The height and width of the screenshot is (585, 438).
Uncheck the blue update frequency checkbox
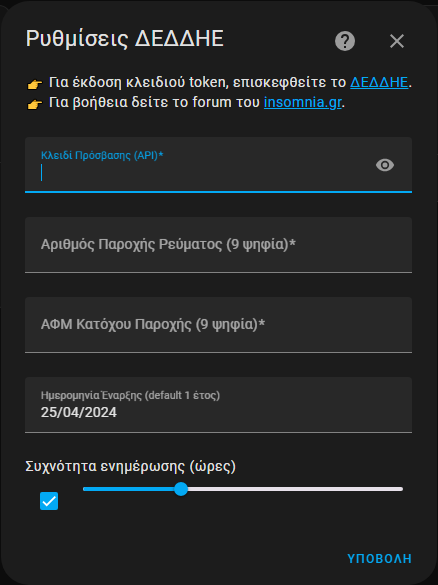coord(49,501)
